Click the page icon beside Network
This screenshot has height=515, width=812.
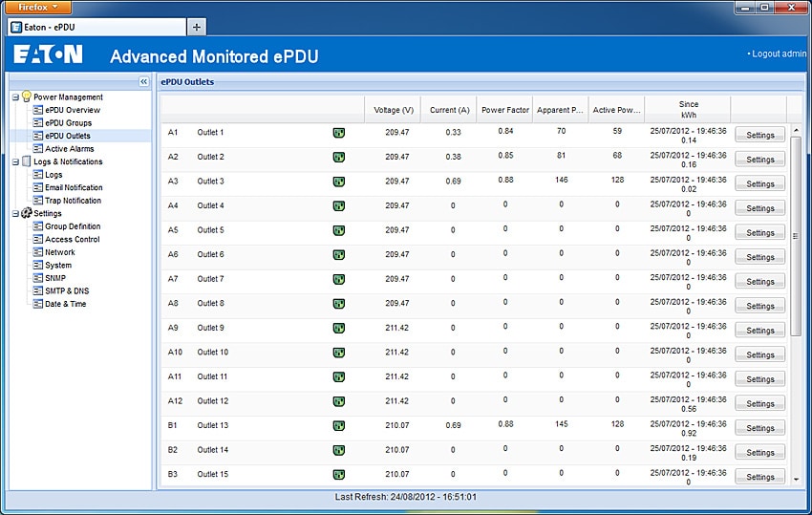click(38, 252)
